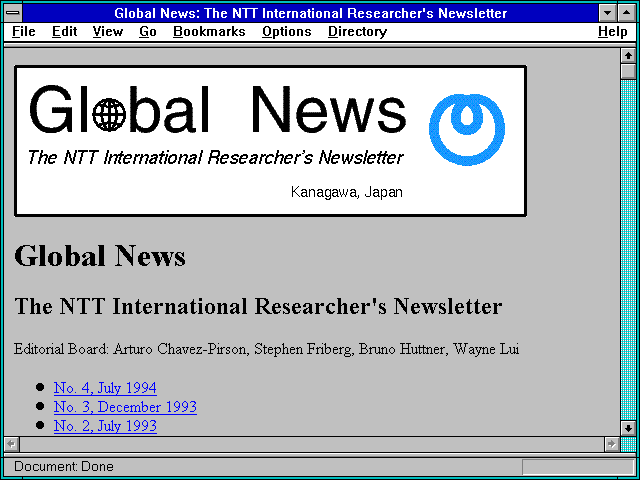Viewport: 640px width, 480px height.
Task: Open the window control menu box
Action: tap(13, 13)
